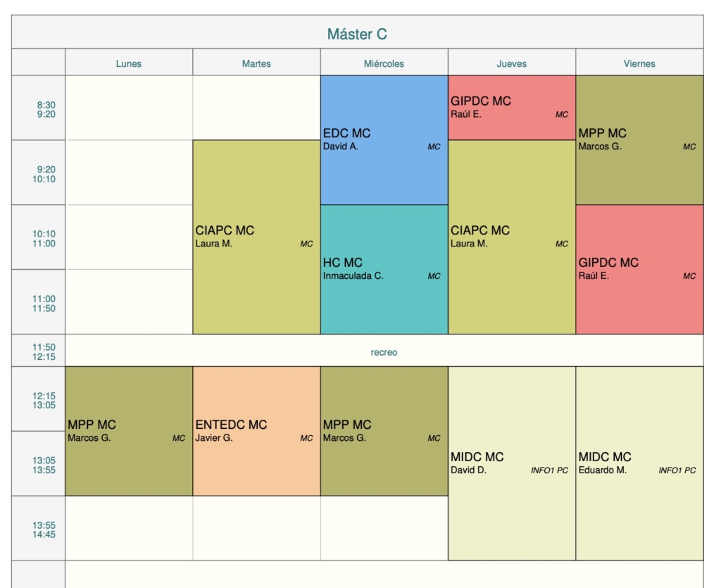The height and width of the screenshot is (588, 721).
Task: Open the EDC MC class by David A.
Action: coord(384,140)
